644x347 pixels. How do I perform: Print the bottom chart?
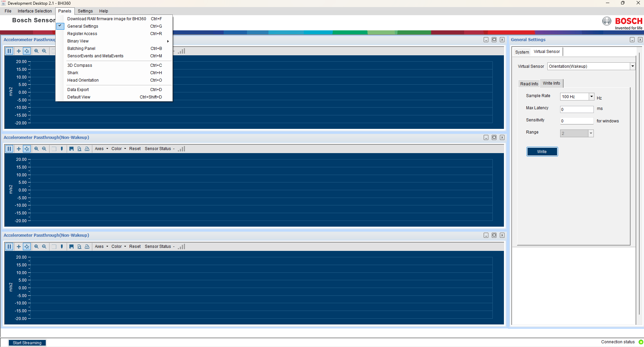pos(87,247)
